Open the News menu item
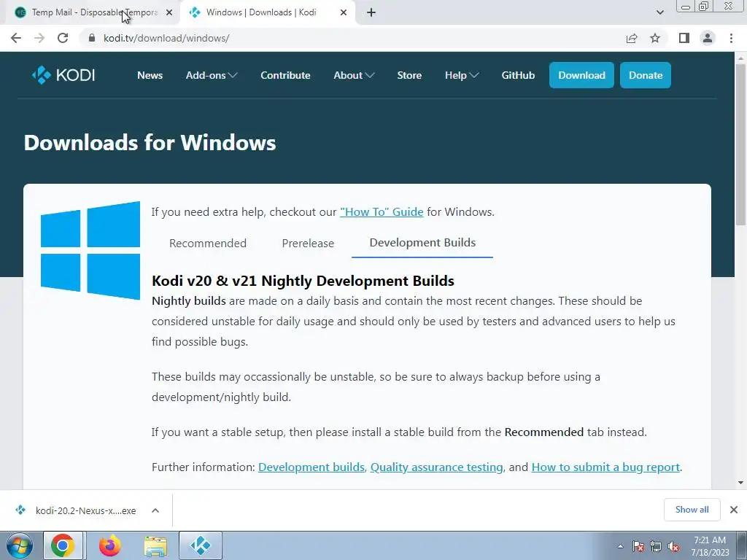 pyautogui.click(x=150, y=75)
